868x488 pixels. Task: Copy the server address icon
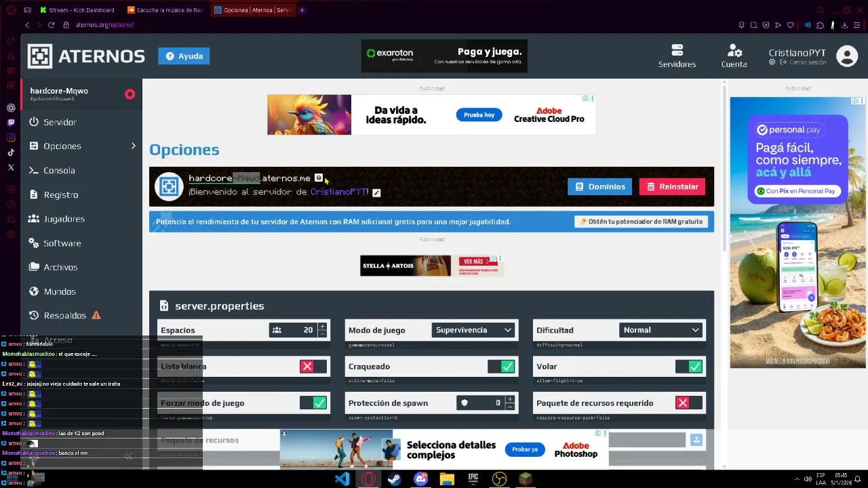(x=319, y=178)
